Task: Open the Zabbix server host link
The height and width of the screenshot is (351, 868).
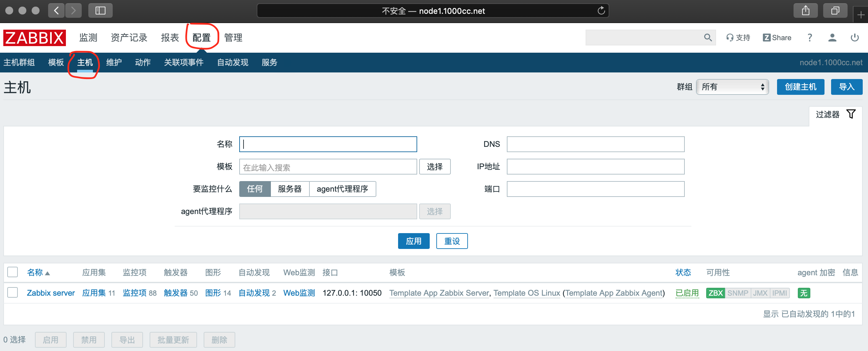Action: 51,293
